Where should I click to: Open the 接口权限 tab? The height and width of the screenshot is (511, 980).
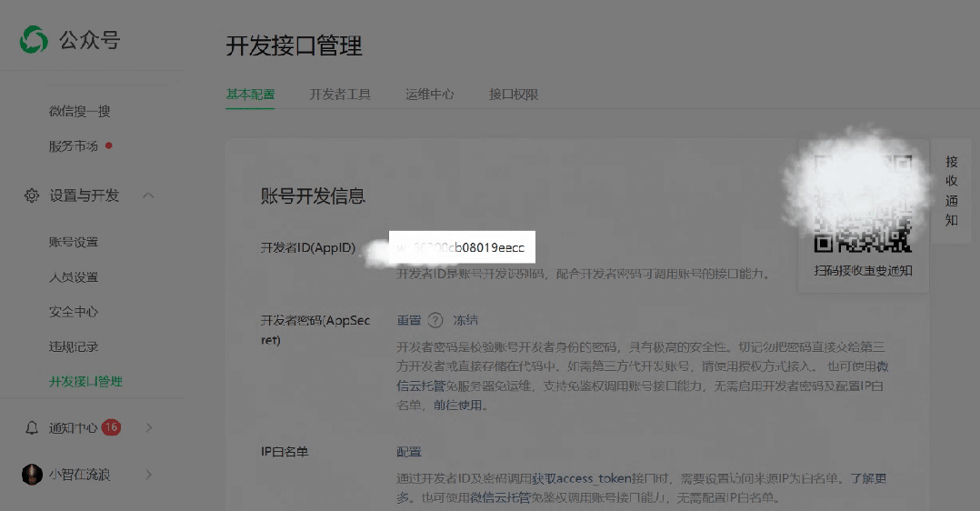click(x=514, y=95)
